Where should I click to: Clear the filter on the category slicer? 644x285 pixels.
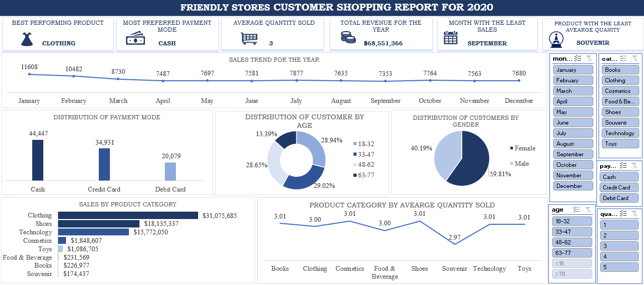click(x=635, y=59)
